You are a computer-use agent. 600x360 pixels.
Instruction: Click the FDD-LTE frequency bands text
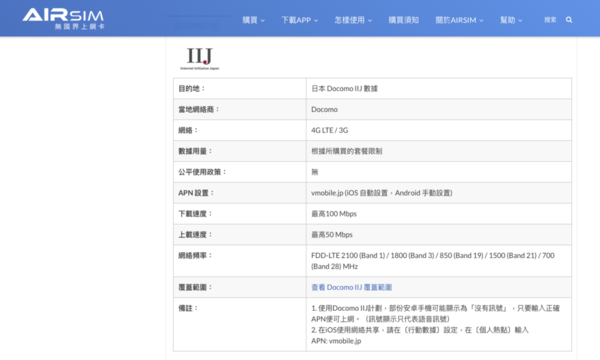[x=433, y=261]
